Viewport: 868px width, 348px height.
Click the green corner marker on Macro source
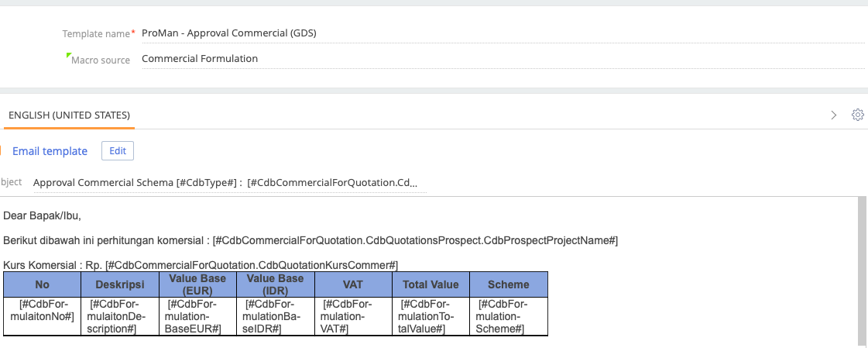click(x=69, y=55)
